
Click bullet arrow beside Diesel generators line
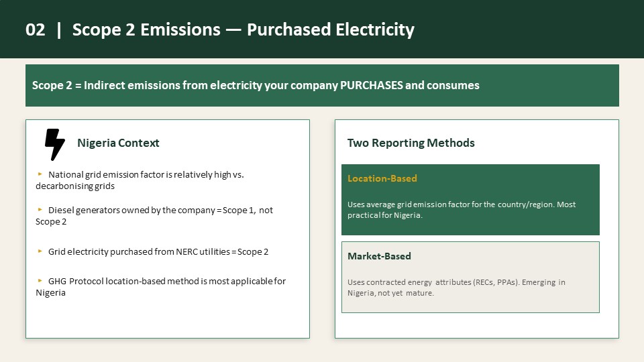[x=40, y=209]
